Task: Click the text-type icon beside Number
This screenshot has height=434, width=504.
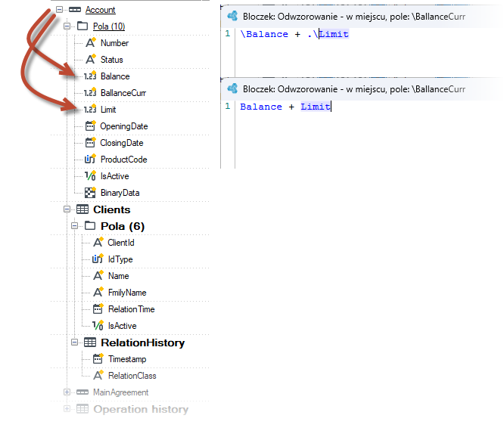Action: (91, 42)
